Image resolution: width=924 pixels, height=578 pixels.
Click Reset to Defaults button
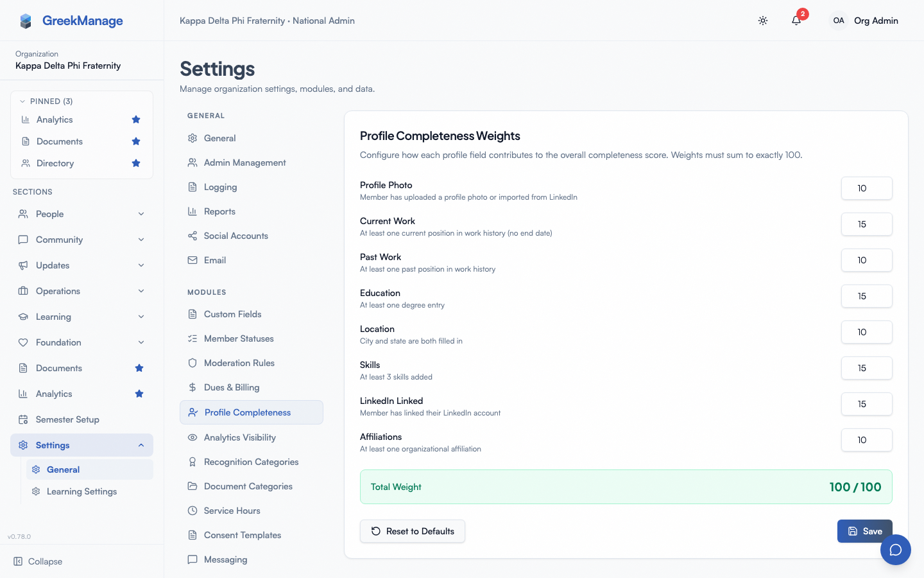tap(413, 531)
